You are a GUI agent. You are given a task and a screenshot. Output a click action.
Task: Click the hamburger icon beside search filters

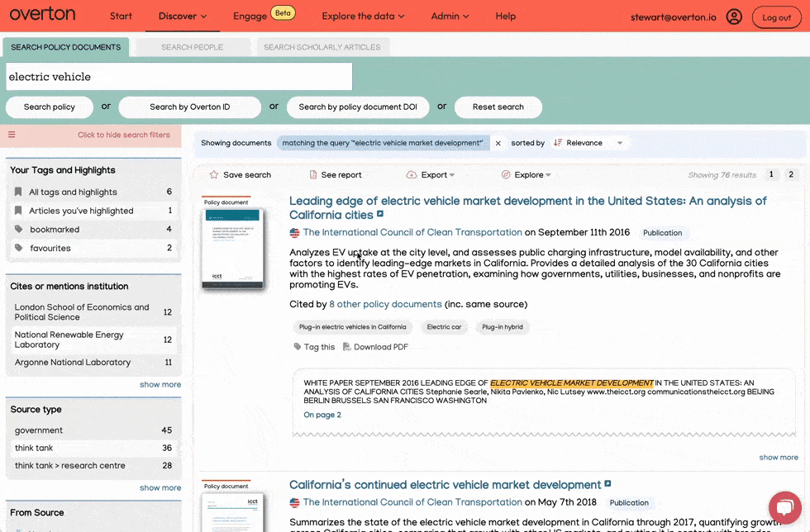(x=12, y=135)
